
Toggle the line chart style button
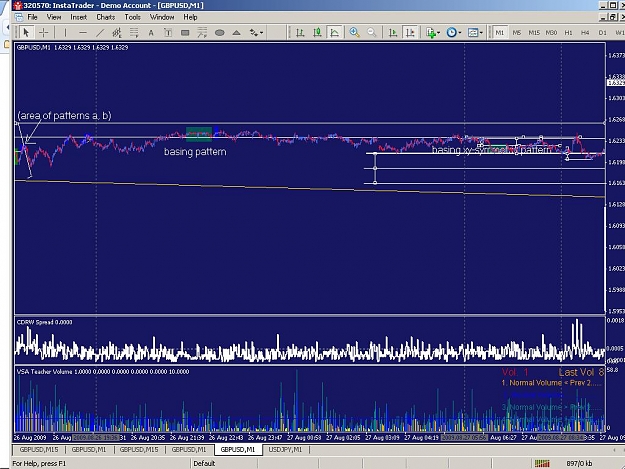click(334, 33)
